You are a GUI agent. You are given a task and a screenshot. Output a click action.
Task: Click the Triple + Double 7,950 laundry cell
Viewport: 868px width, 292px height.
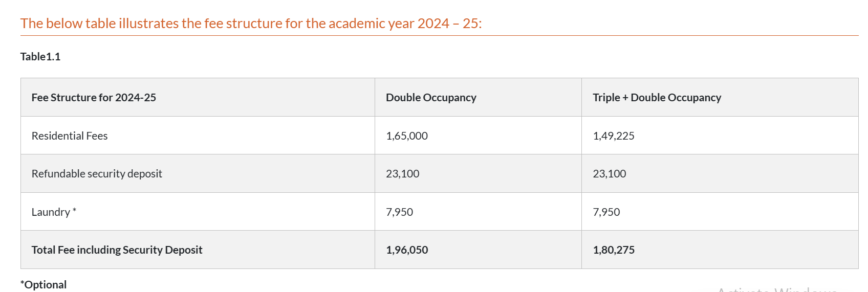click(606, 212)
